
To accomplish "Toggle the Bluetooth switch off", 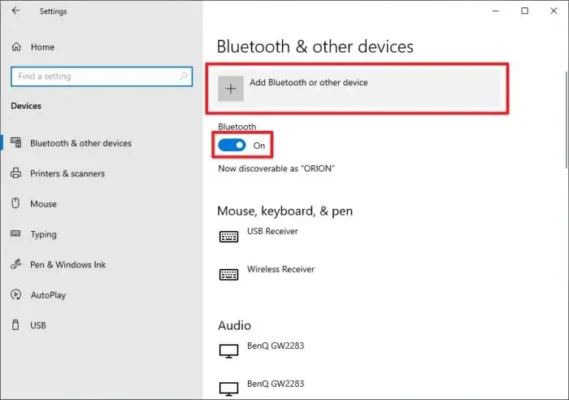I will click(232, 145).
